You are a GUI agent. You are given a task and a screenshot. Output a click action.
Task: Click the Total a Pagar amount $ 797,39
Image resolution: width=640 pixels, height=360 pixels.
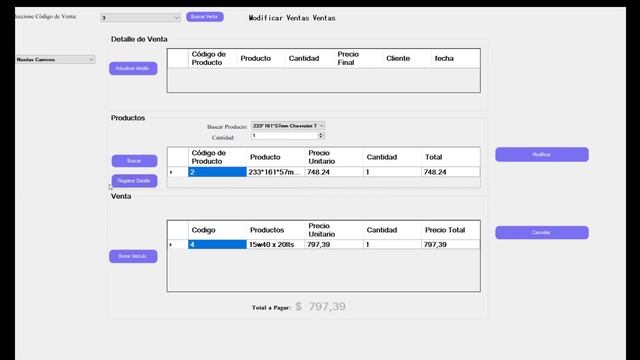(x=320, y=307)
